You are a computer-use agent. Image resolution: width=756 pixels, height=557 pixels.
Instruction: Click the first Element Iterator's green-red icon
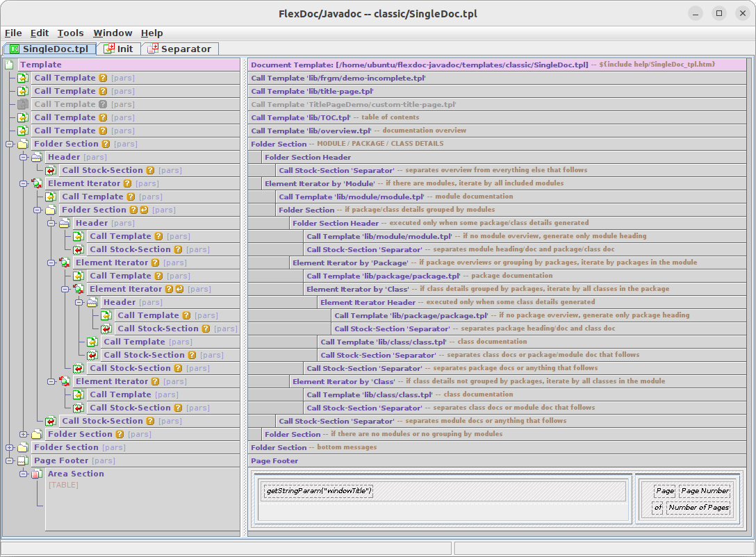[x=37, y=183]
